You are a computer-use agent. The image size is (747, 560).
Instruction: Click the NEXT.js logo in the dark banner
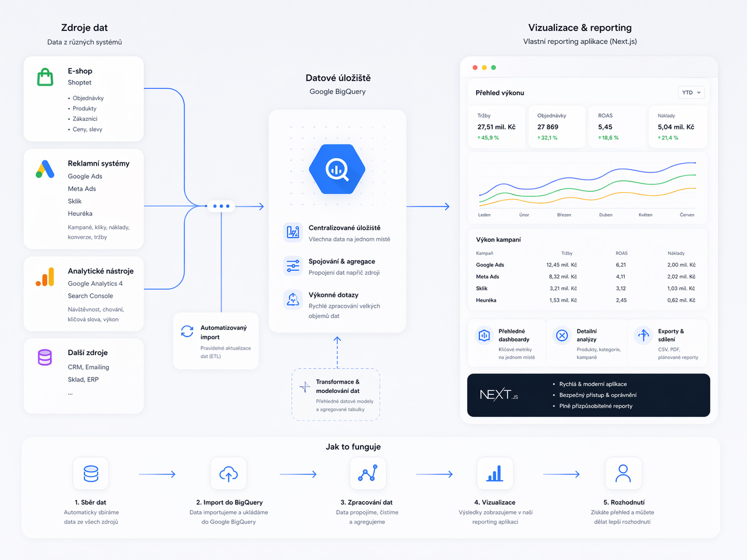pos(498,395)
